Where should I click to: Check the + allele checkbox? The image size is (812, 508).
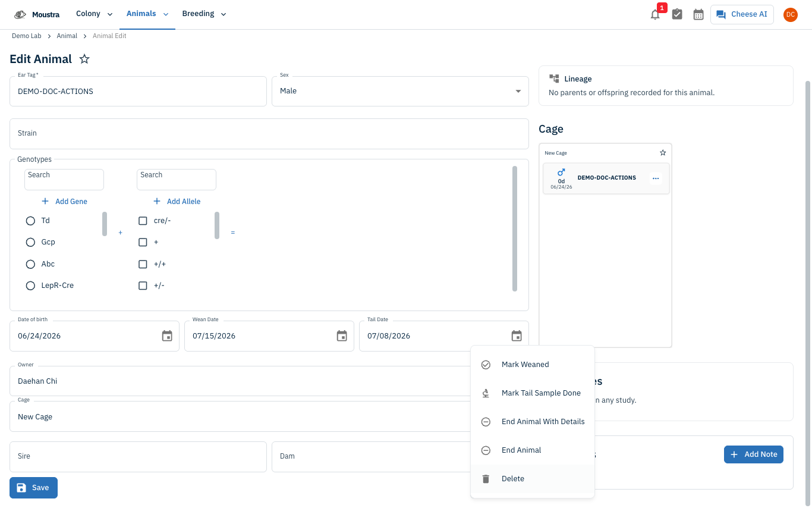click(x=143, y=242)
